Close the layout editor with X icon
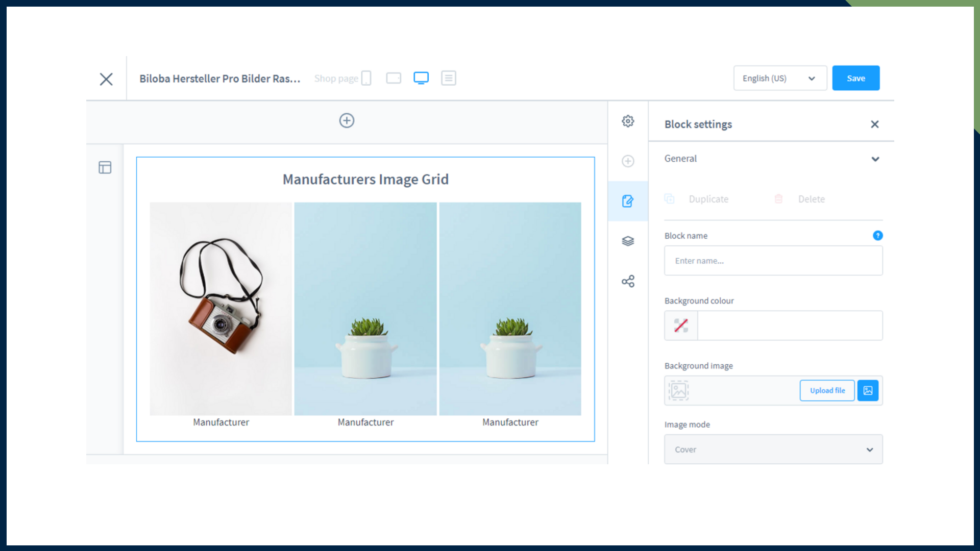This screenshot has height=551, width=980. click(x=106, y=79)
